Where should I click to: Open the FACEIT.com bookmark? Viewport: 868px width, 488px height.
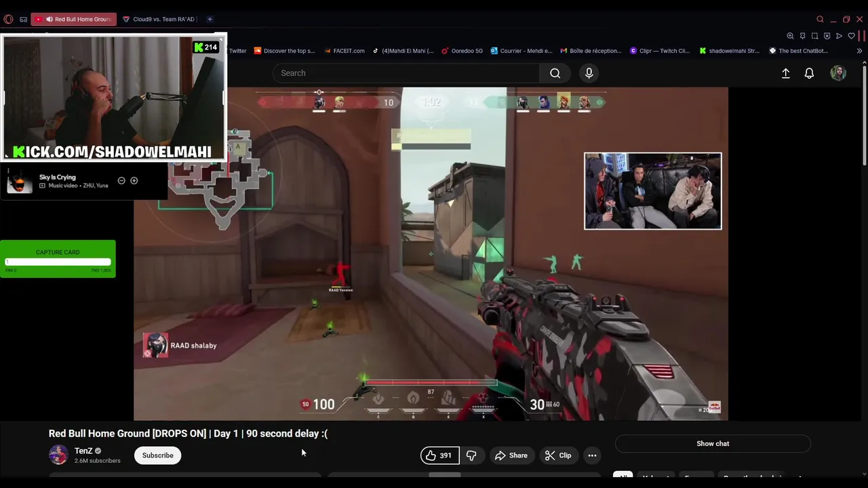pyautogui.click(x=344, y=51)
